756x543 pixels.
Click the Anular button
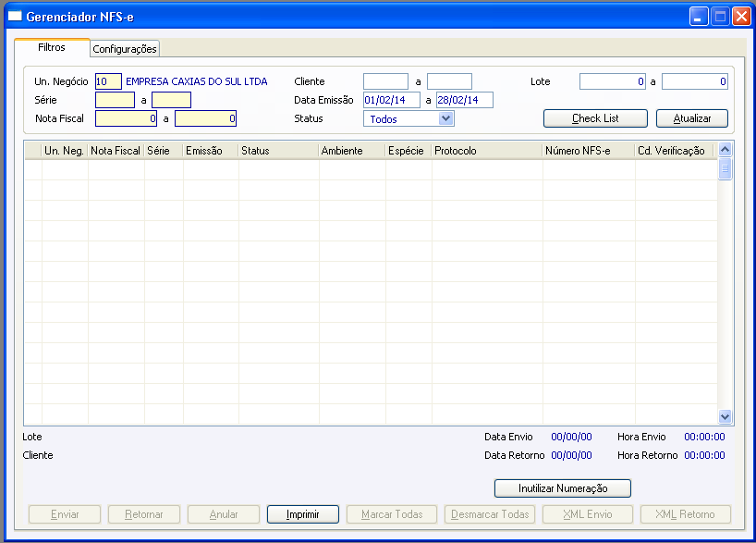tap(224, 514)
